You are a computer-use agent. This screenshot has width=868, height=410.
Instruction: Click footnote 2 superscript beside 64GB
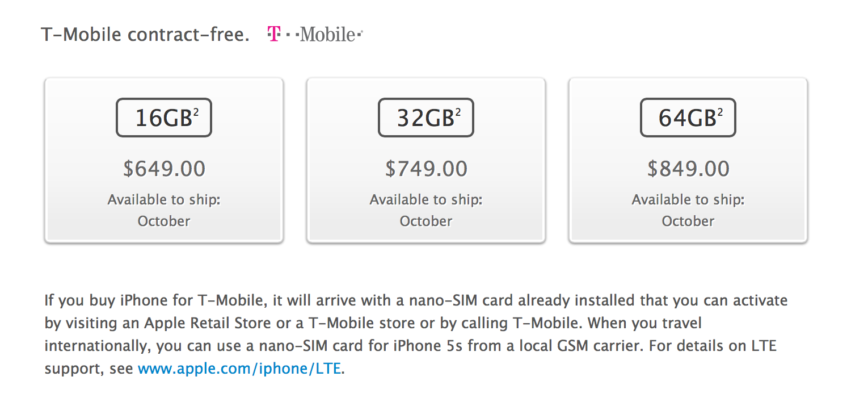720,111
